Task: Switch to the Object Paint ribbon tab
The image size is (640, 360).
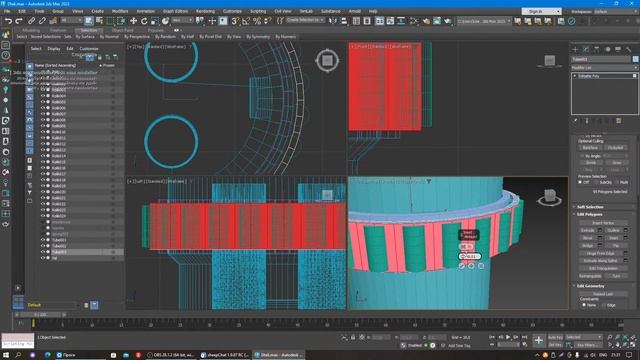Action: pos(122,30)
